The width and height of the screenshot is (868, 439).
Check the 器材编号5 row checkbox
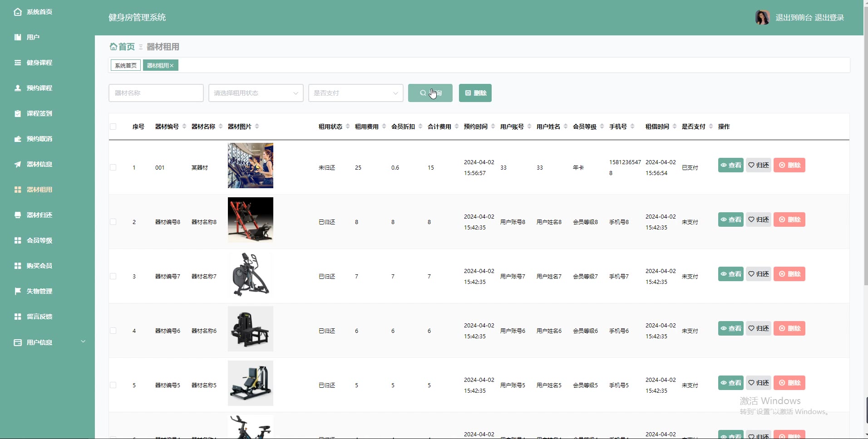click(x=113, y=385)
